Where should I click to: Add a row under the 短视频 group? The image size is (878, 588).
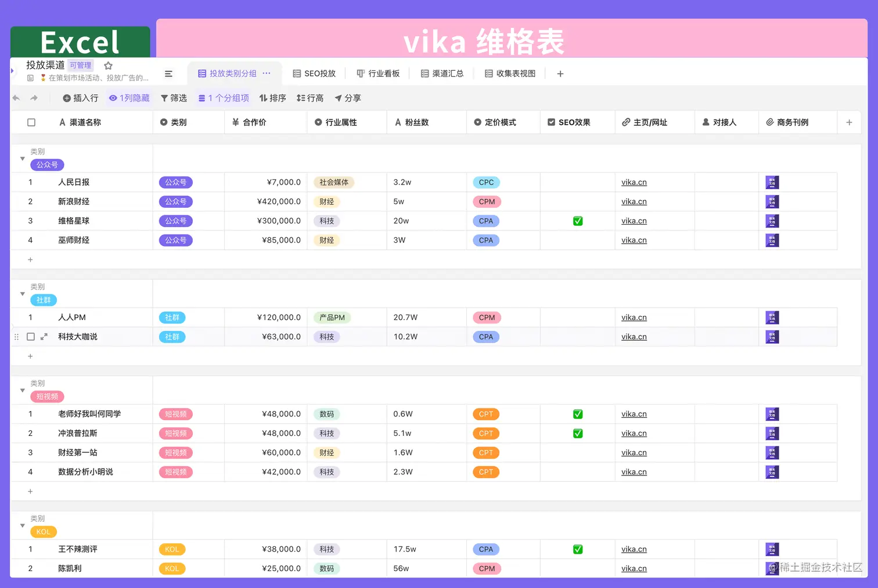pyautogui.click(x=30, y=491)
